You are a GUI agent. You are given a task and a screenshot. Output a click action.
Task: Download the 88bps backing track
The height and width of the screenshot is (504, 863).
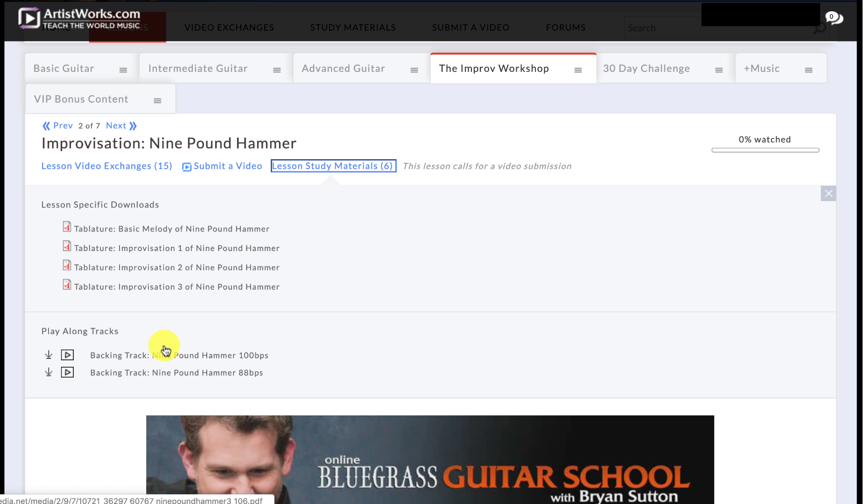click(x=49, y=372)
